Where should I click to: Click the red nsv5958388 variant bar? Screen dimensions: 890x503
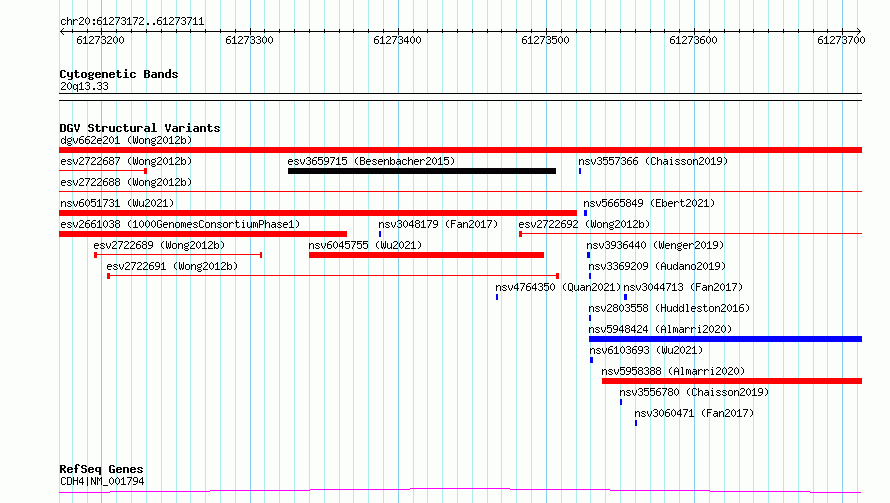click(x=732, y=381)
